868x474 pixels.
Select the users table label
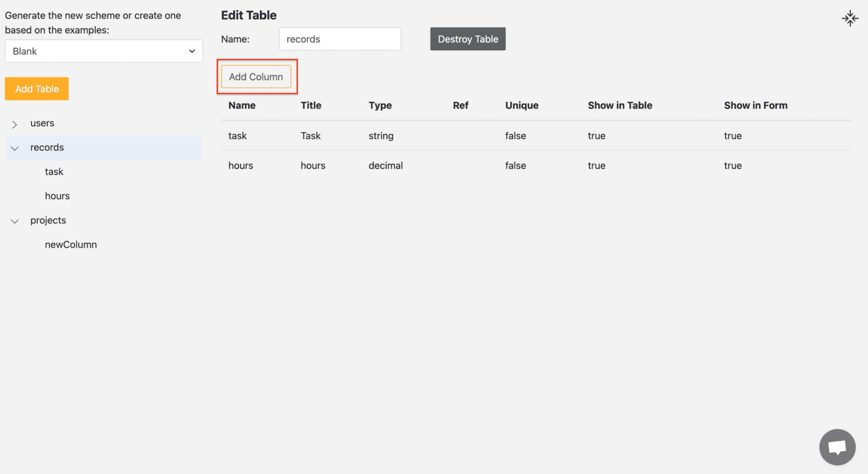[x=42, y=123]
